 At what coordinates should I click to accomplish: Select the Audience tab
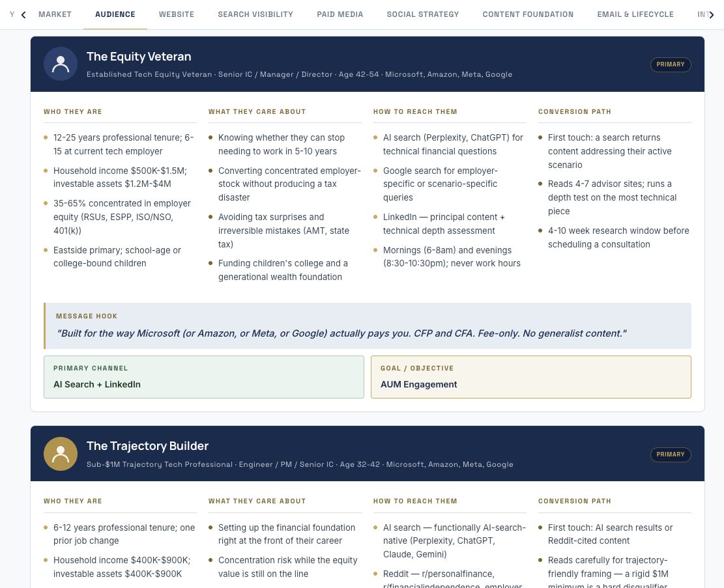coord(115,14)
